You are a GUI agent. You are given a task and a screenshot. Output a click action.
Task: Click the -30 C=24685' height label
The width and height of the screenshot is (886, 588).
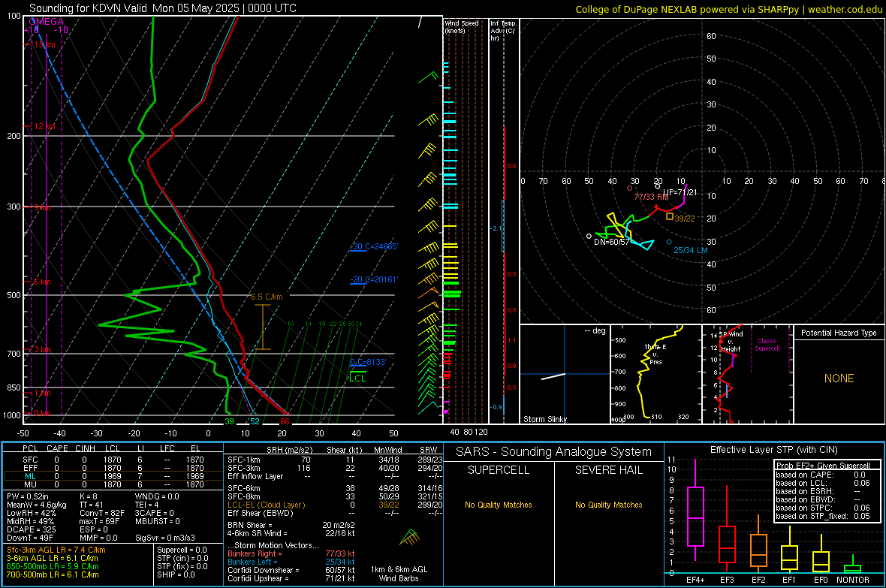point(374,246)
